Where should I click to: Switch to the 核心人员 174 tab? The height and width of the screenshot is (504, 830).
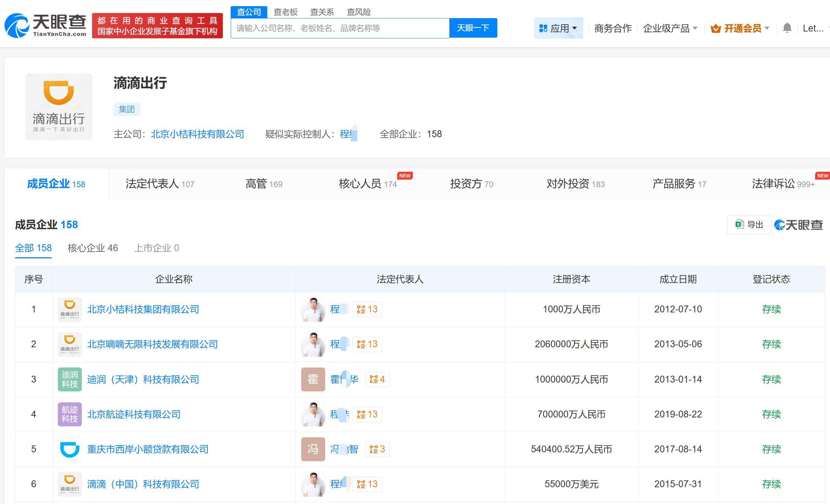[x=368, y=184]
